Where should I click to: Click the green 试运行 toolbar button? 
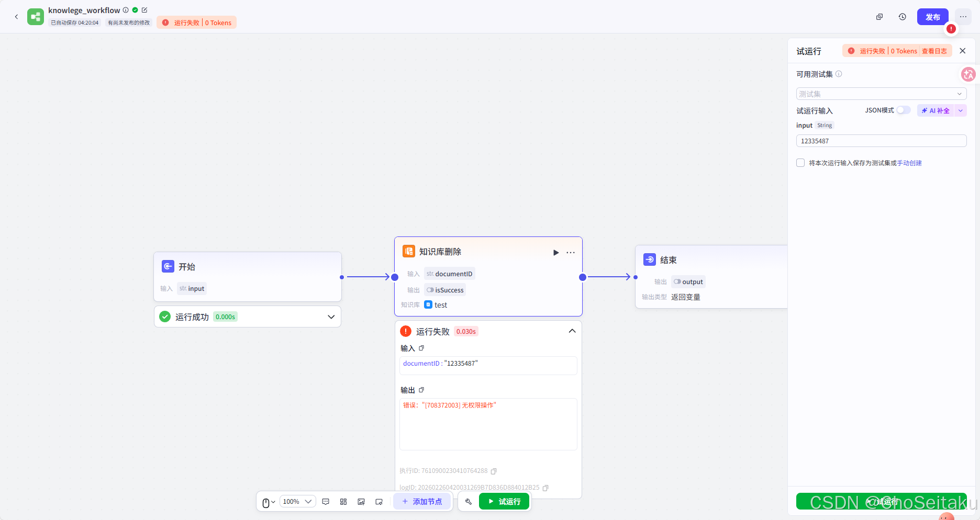504,501
